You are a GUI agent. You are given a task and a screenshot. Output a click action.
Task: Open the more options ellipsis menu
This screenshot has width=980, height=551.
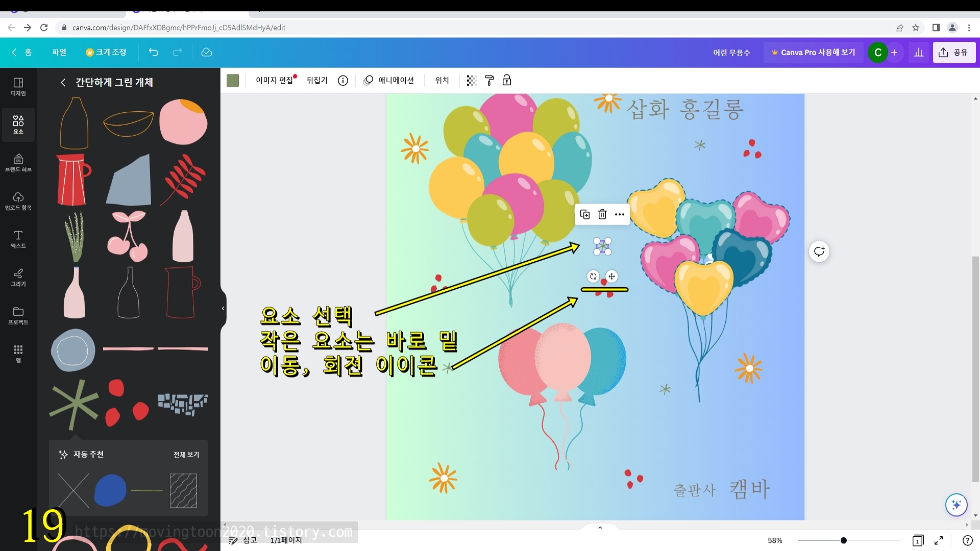pos(620,214)
